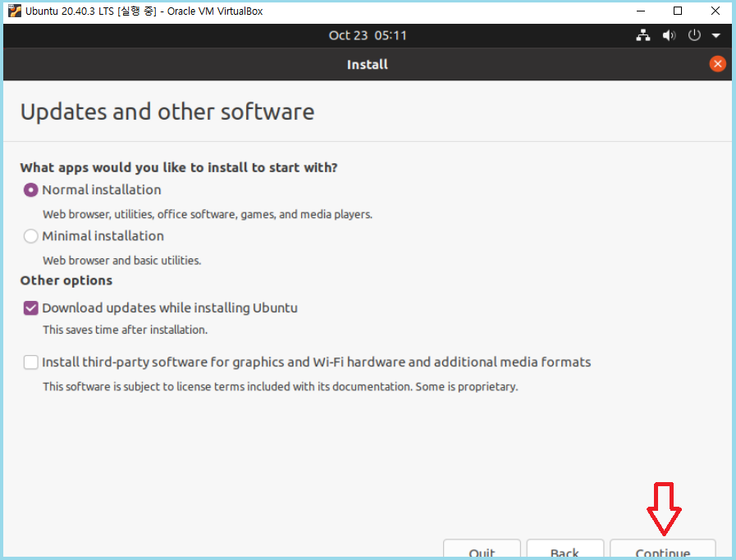Maximize the VirtualBox window
Image resolution: width=736 pixels, height=560 pixels.
(678, 11)
